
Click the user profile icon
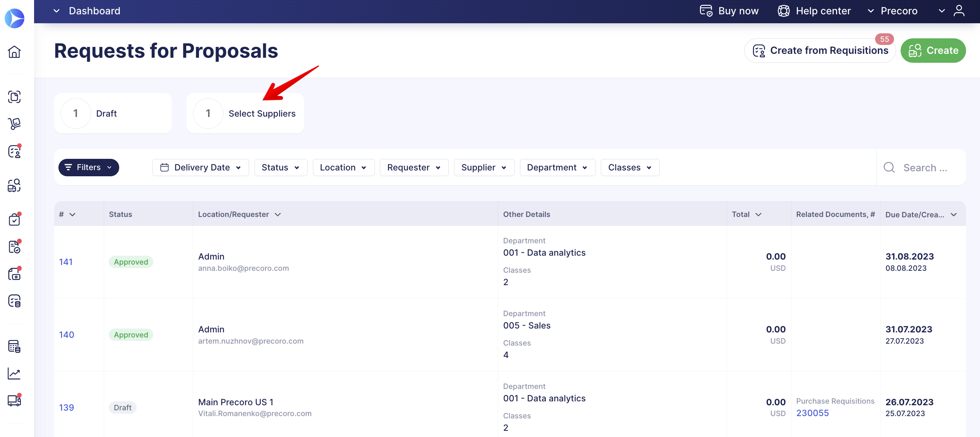(x=959, y=11)
